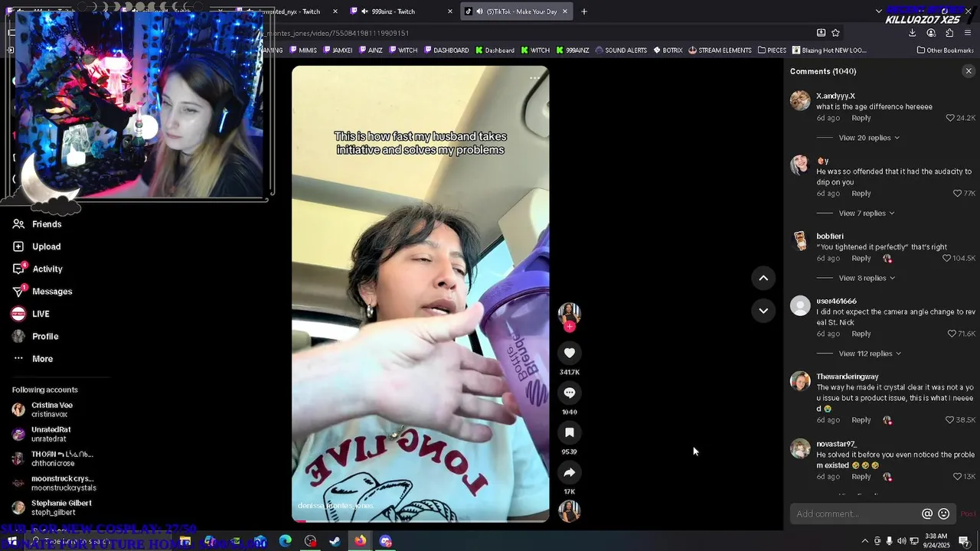Like Thewanderingway's comment heart
The width and height of the screenshot is (980, 551).
(x=950, y=420)
